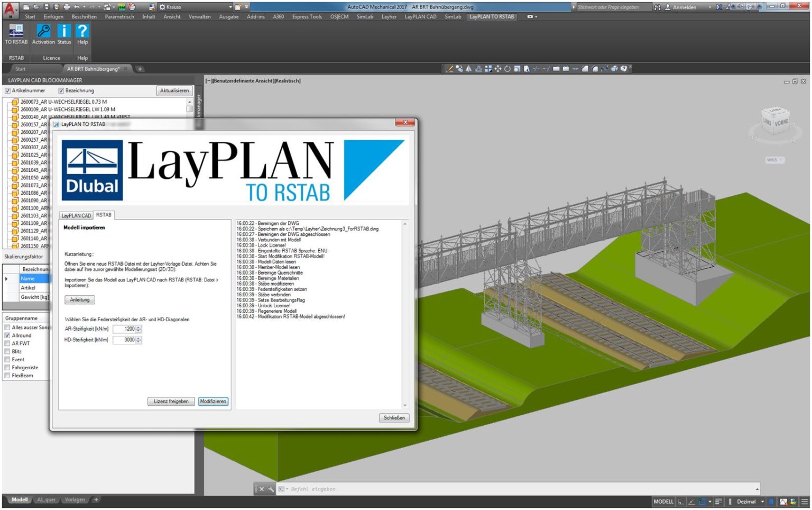Screen dimensions: 812x510
Task: Click the Modifizieren button
Action: pos(213,401)
